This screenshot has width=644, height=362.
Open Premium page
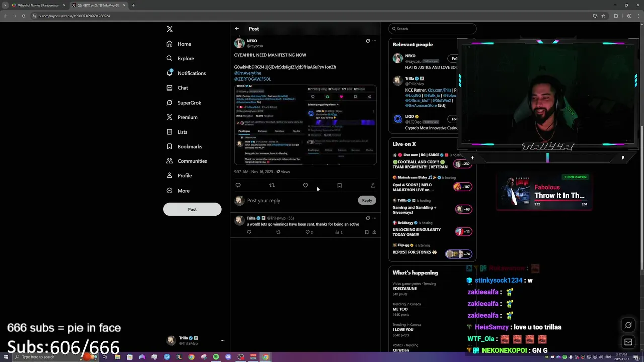(x=181, y=117)
